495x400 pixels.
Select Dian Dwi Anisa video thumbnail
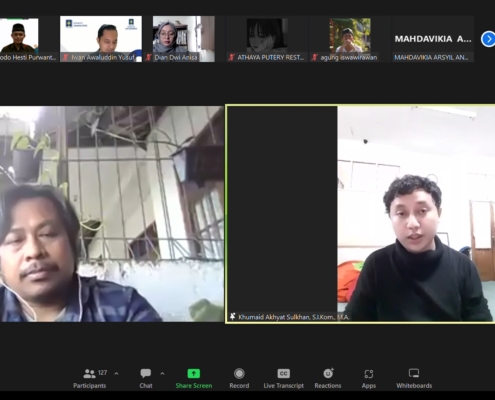click(184, 39)
